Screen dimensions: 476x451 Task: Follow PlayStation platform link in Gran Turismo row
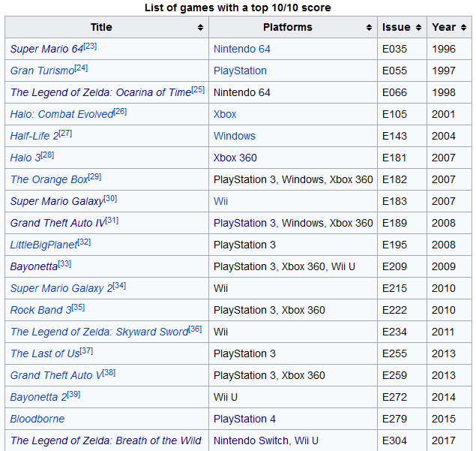(x=240, y=71)
